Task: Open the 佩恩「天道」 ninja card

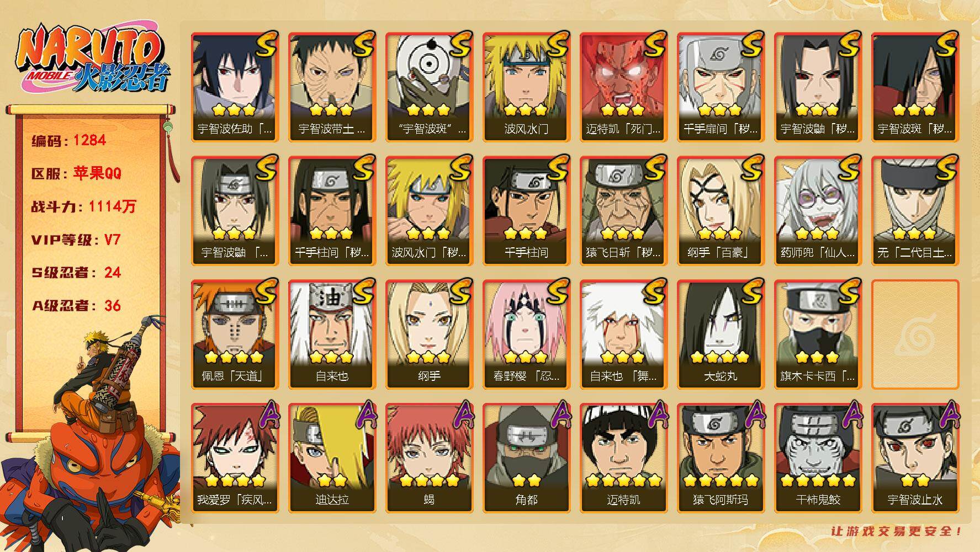Action: click(x=235, y=335)
